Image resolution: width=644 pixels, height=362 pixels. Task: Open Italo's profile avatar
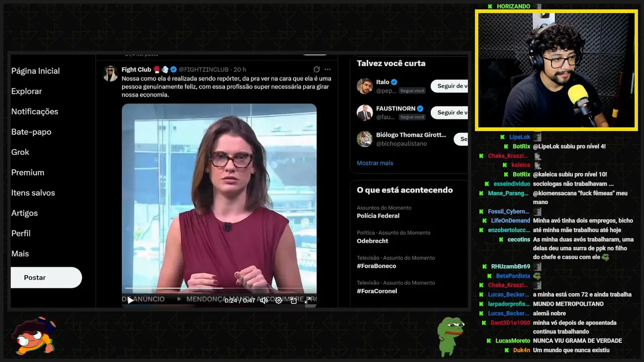[365, 86]
